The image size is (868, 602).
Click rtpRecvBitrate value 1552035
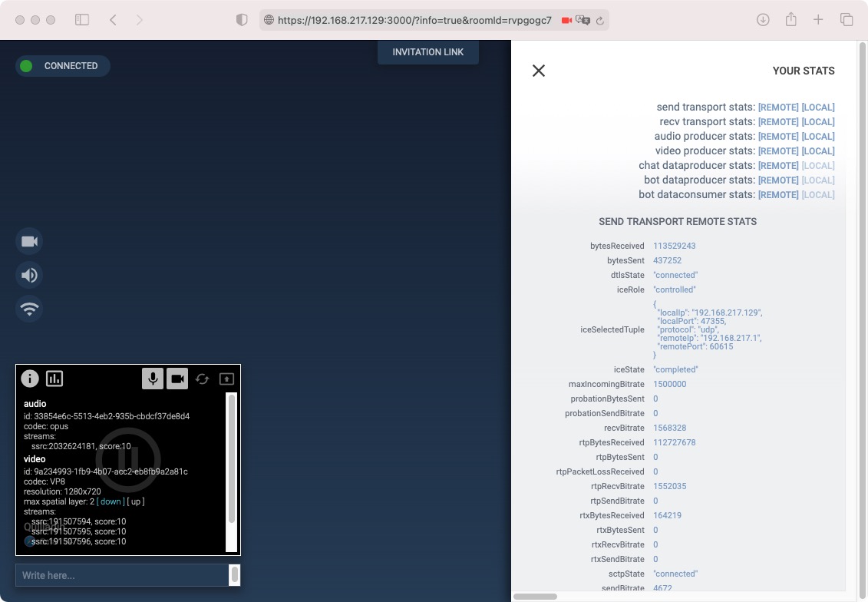point(669,486)
